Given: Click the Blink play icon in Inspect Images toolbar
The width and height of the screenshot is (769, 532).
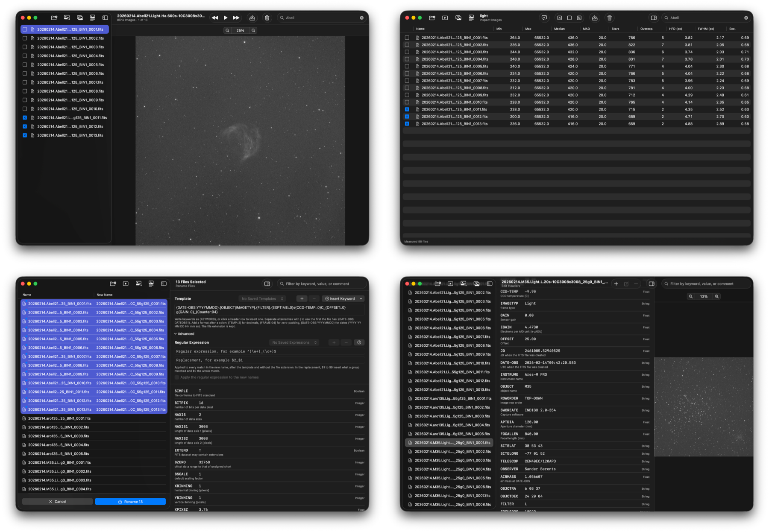Looking at the screenshot, I should pyautogui.click(x=445, y=18).
